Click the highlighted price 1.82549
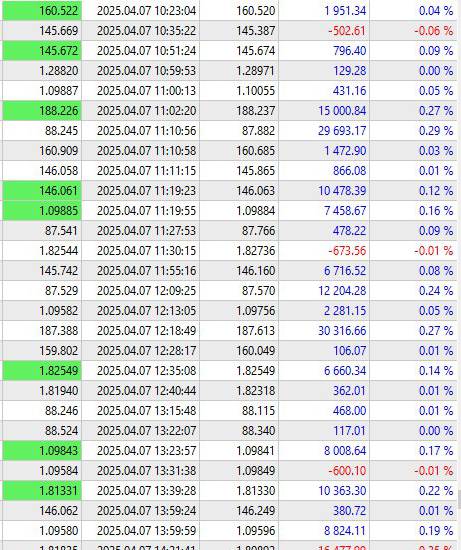This screenshot has width=461, height=550. click(x=42, y=370)
